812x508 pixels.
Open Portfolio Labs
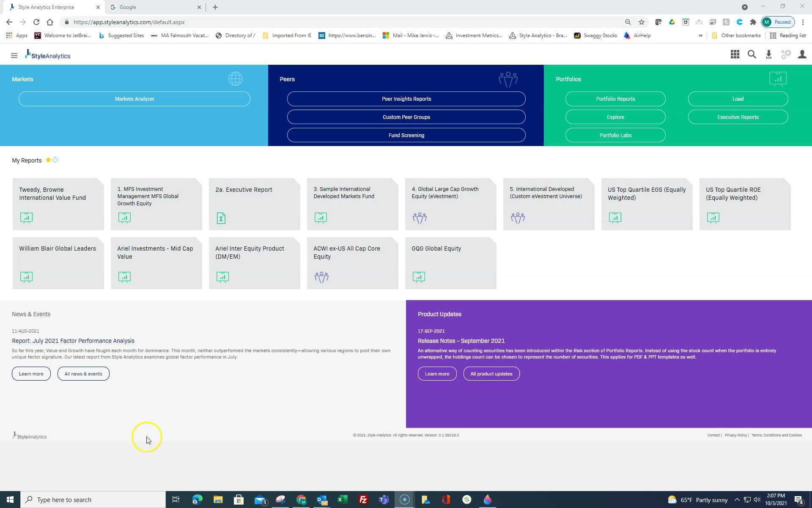615,135
